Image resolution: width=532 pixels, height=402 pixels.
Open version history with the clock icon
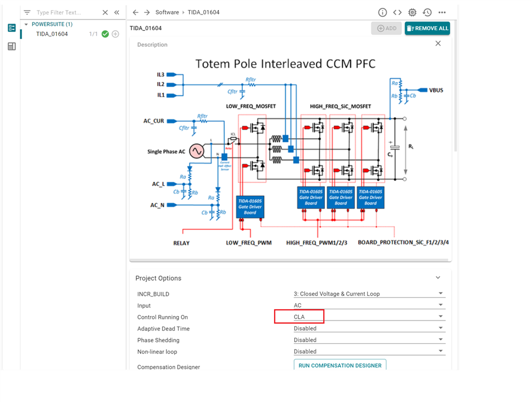426,12
